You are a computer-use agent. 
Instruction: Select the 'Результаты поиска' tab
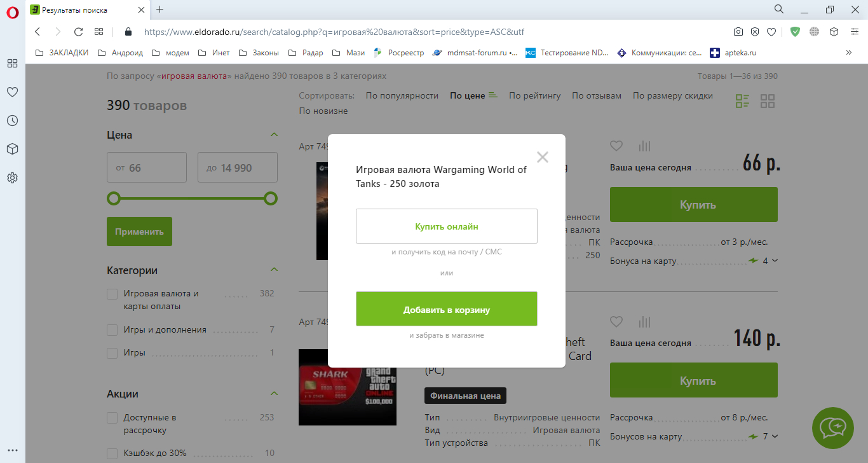coord(87,10)
